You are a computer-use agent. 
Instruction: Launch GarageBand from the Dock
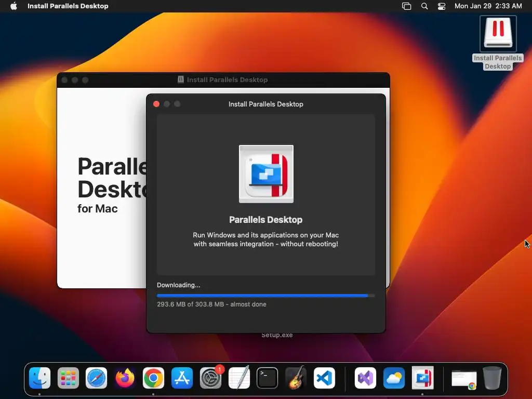(x=296, y=378)
